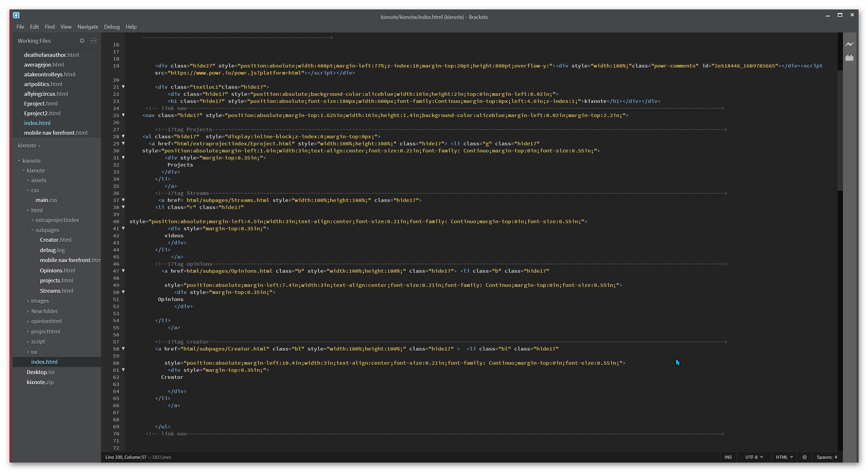Open the Debug menu
This screenshot has width=868, height=472.
[112, 27]
